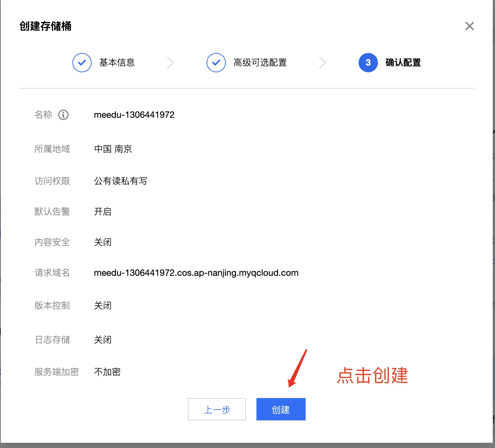Click the 创建存储桶 dialog title
The image size is (495, 448).
coord(45,26)
